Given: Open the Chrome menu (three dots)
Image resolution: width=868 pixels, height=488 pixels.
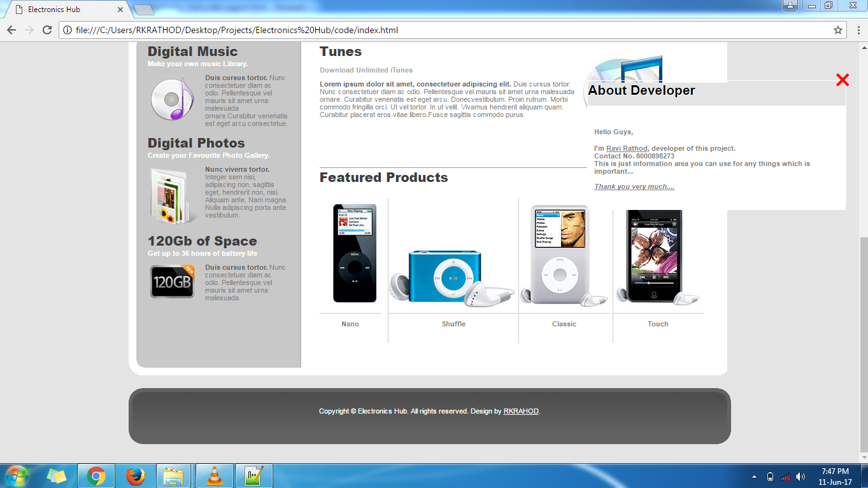Looking at the screenshot, I should click(858, 30).
